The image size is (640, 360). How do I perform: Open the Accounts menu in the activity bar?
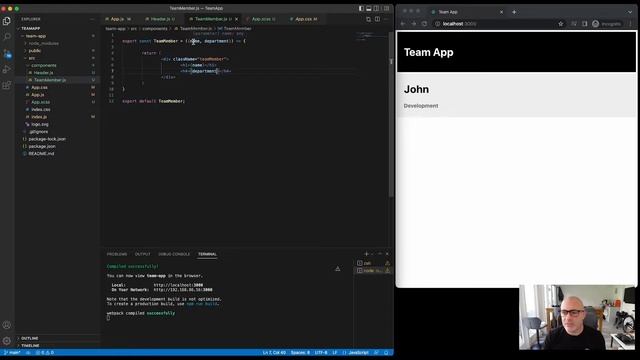[x=7, y=325]
